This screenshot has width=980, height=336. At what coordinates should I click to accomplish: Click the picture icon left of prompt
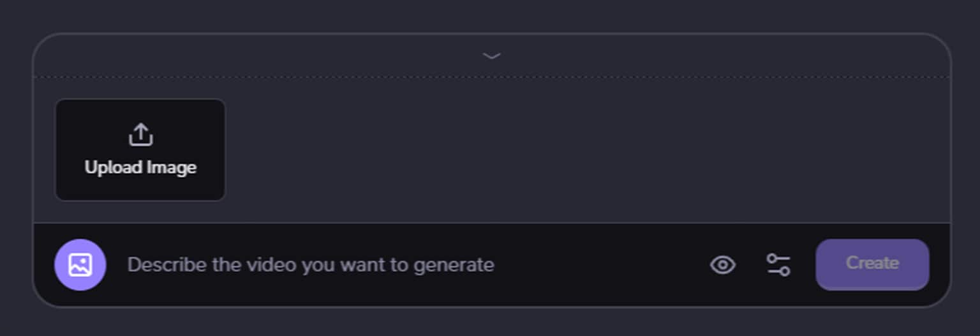click(80, 264)
